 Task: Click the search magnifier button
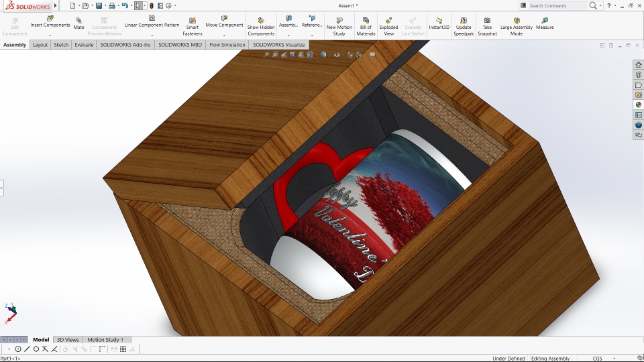coord(592,5)
